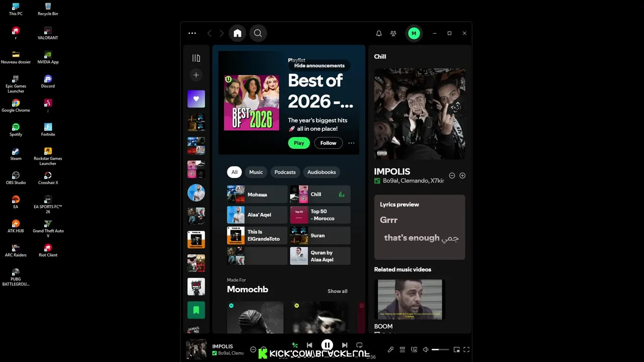Mute with the volume speaker icon
The width and height of the screenshot is (644, 362).
426,349
